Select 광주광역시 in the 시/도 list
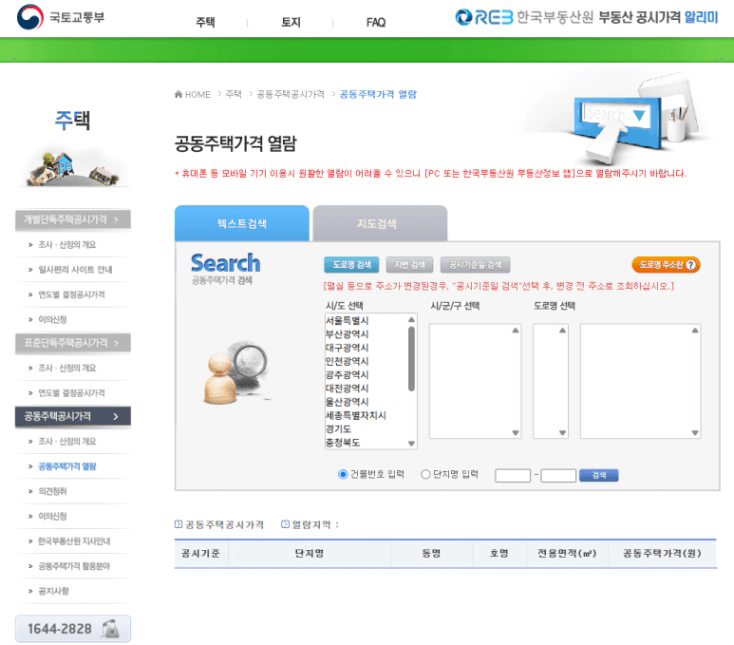The width and height of the screenshot is (734, 645). click(347, 375)
